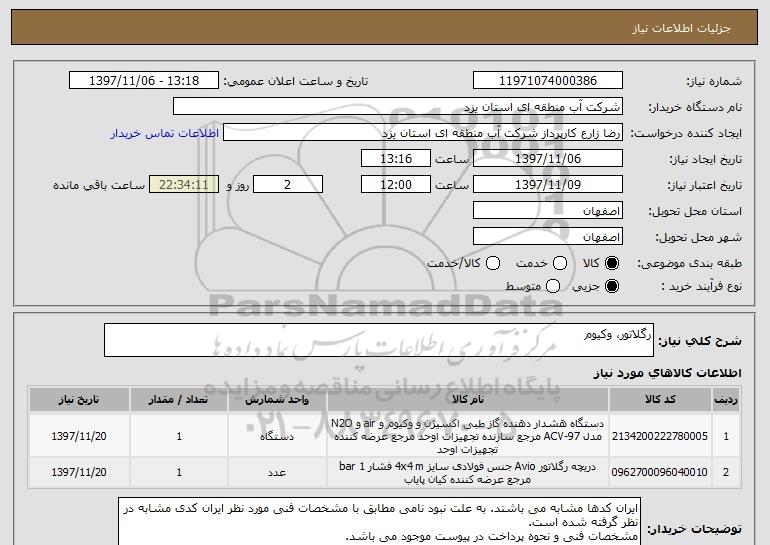Click the need date in row 2
Image resolution: width=770 pixels, height=545 pixels.
tap(79, 472)
